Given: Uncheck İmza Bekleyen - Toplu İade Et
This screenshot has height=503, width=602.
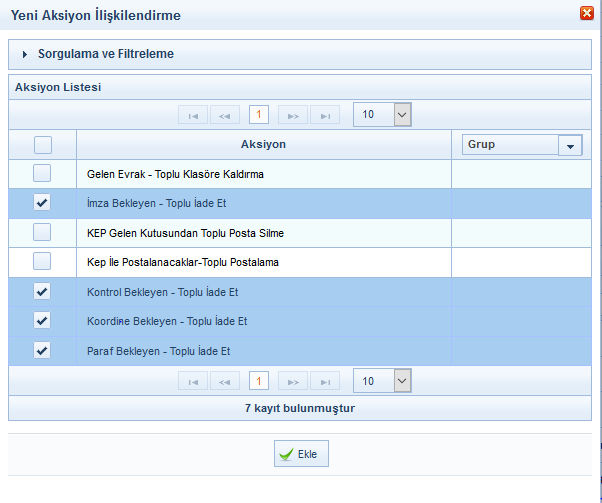Looking at the screenshot, I should [42, 203].
